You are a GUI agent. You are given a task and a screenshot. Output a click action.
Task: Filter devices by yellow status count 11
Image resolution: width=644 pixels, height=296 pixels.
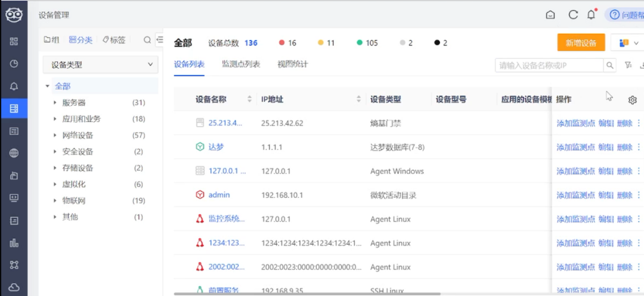coord(326,43)
